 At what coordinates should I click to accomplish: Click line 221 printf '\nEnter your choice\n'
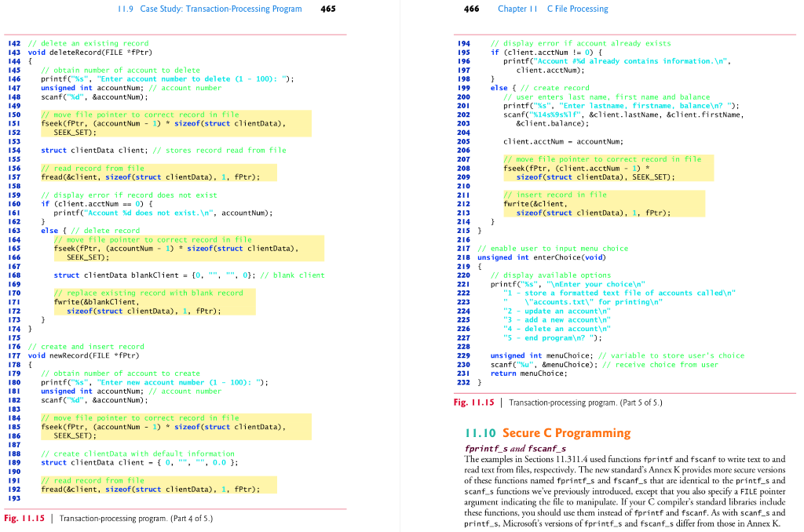point(568,284)
